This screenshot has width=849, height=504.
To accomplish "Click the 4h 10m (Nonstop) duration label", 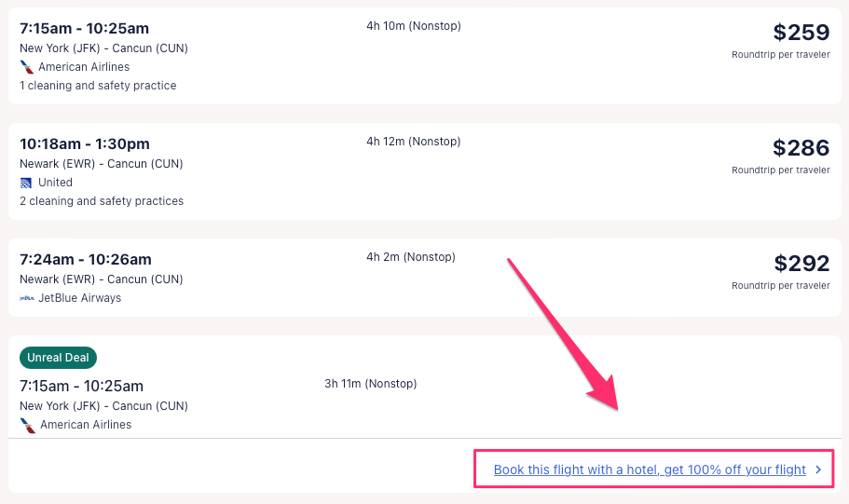I will point(414,26).
